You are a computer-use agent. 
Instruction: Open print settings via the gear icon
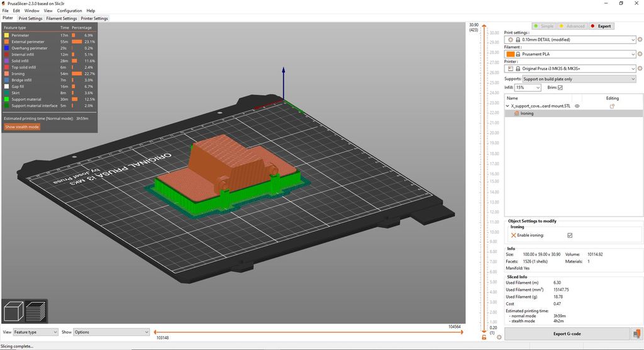pos(640,40)
